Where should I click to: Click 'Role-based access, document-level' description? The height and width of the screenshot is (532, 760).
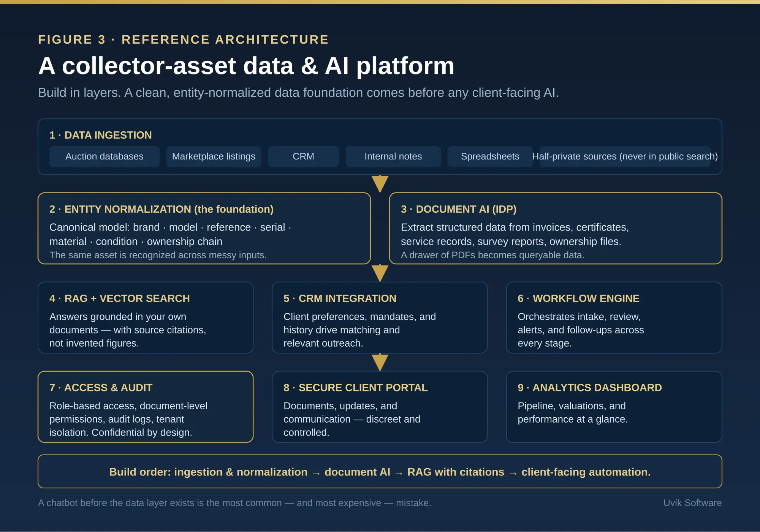pyautogui.click(x=128, y=419)
